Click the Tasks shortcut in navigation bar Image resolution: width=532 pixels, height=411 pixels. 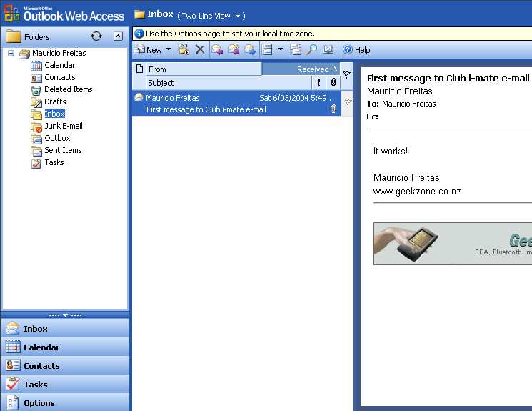(x=65, y=384)
